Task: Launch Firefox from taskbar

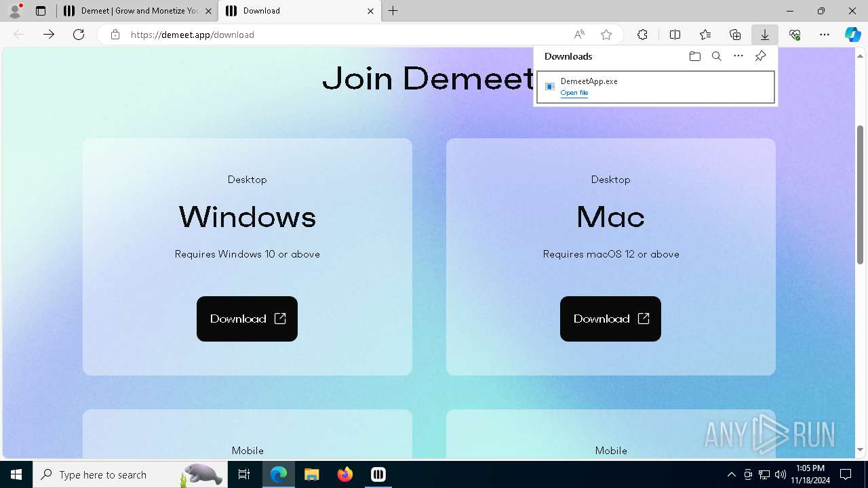Action: [x=345, y=474]
